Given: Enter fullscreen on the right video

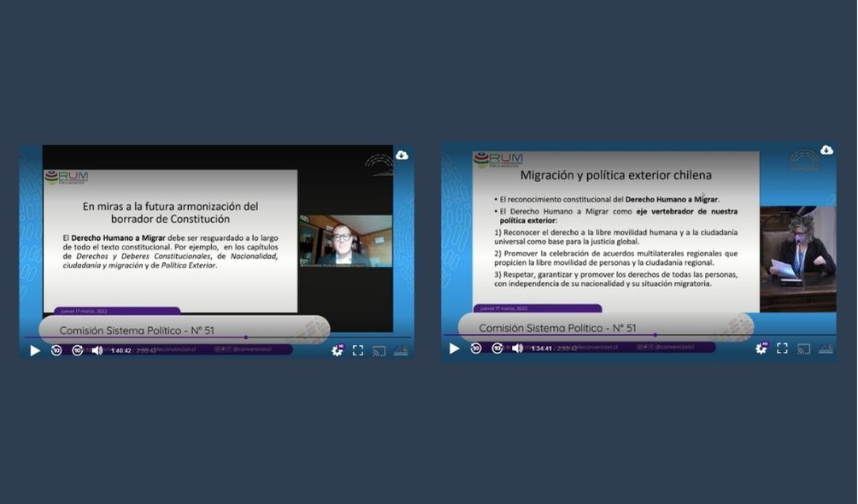Looking at the screenshot, I should pyautogui.click(x=782, y=349).
